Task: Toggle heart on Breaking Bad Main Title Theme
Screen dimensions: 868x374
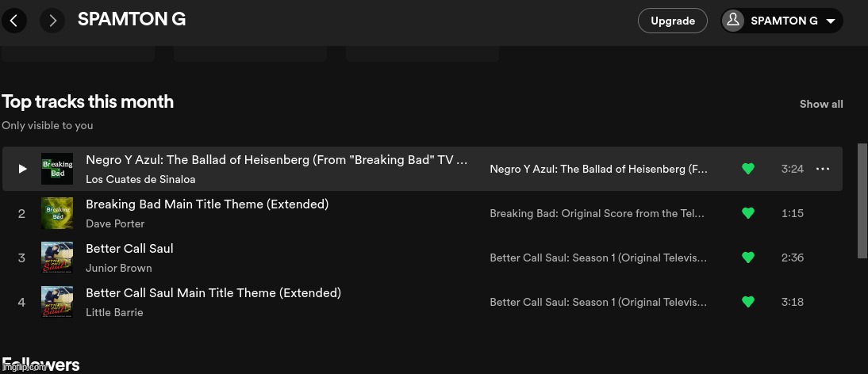Action: (x=747, y=213)
